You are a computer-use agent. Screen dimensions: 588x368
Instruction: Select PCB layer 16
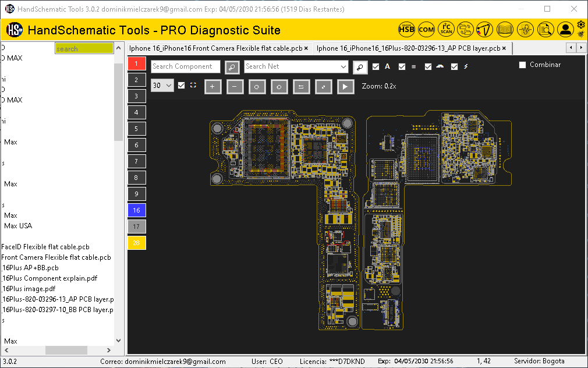click(136, 210)
